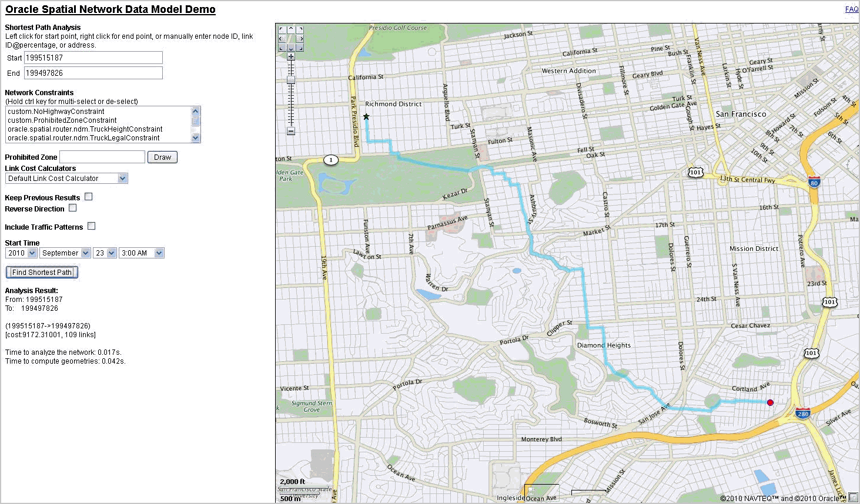Click the zoom slider handle

pyautogui.click(x=290, y=80)
